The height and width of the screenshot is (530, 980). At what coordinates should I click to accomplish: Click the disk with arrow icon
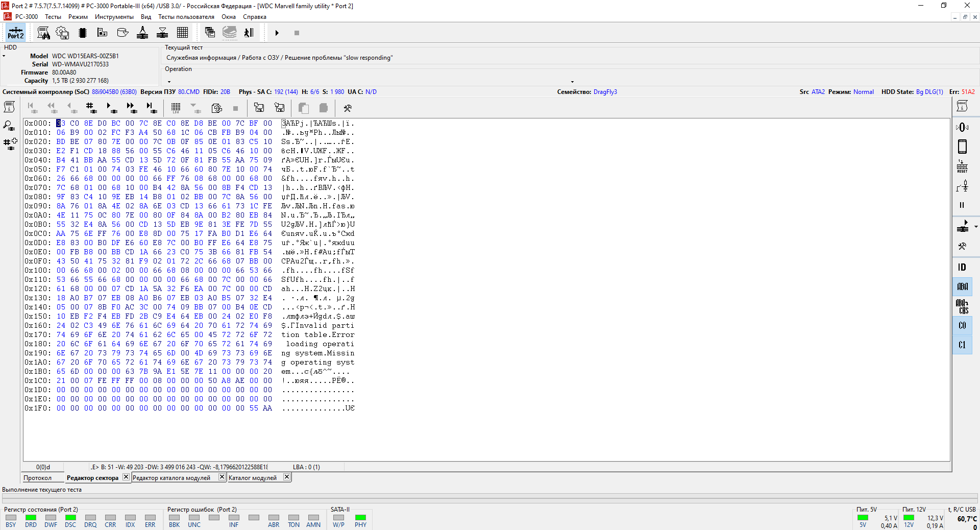click(122, 33)
